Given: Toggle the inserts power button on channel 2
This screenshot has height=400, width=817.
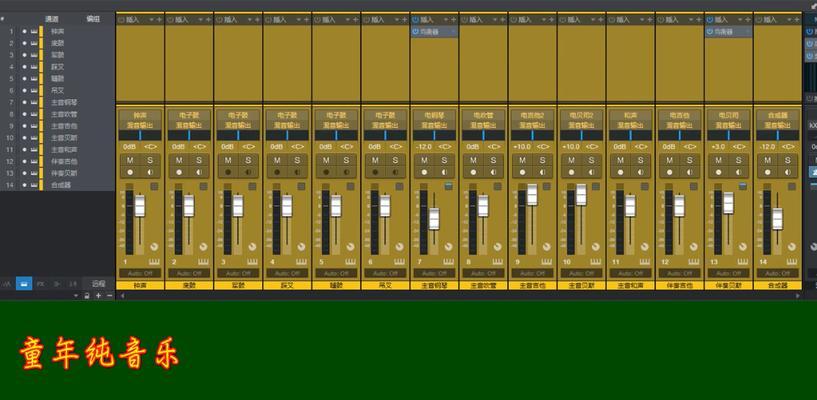Looking at the screenshot, I should [170, 20].
